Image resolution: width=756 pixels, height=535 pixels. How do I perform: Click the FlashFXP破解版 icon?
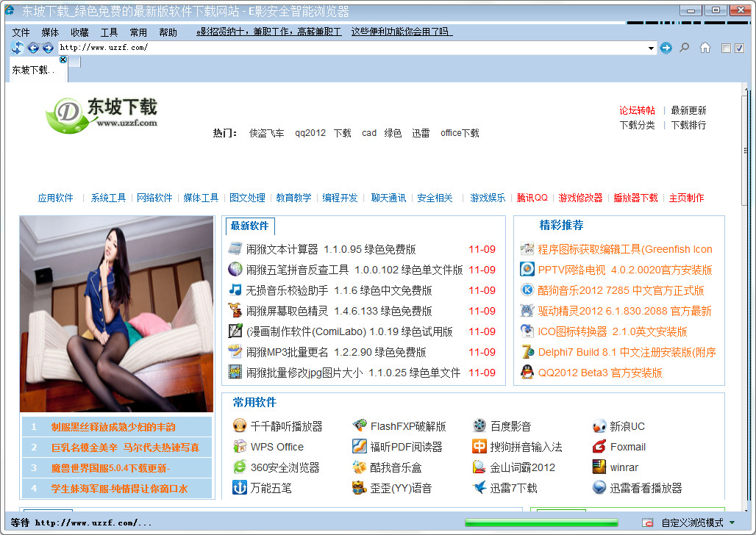359,426
